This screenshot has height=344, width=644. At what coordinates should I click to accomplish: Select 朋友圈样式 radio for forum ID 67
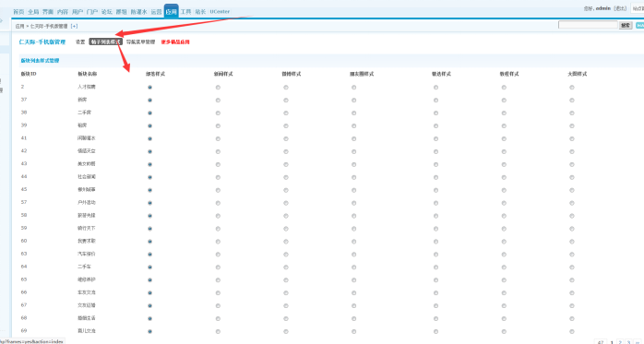click(353, 305)
